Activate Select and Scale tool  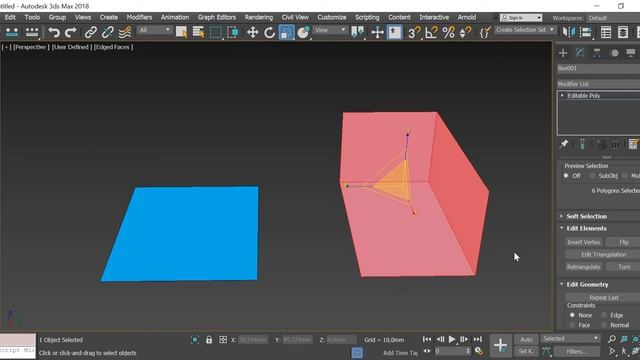coord(287,32)
